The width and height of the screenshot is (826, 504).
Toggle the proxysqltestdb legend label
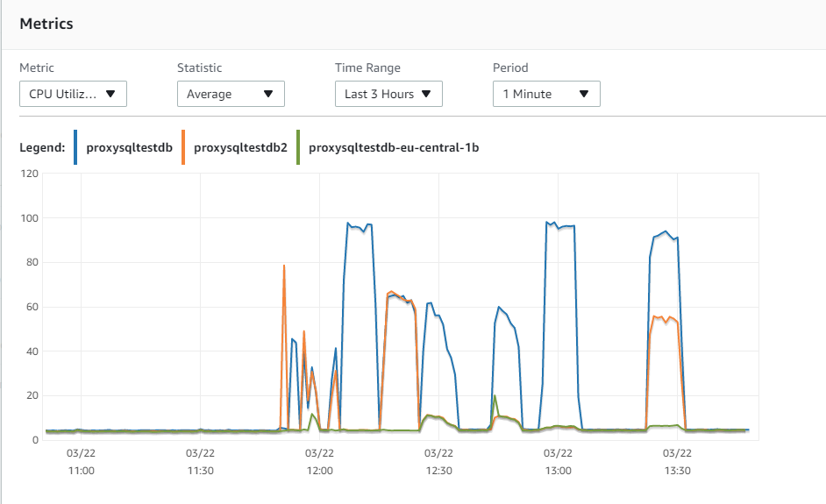(x=129, y=147)
